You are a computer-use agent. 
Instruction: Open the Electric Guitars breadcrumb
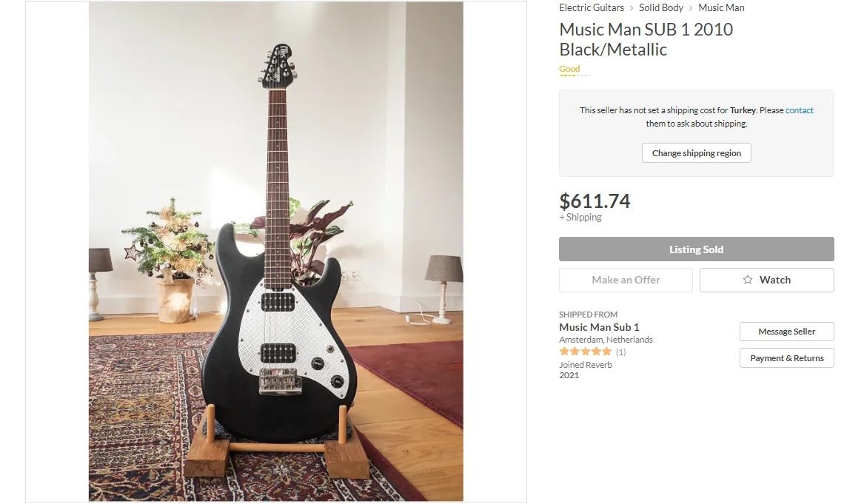[x=592, y=7]
